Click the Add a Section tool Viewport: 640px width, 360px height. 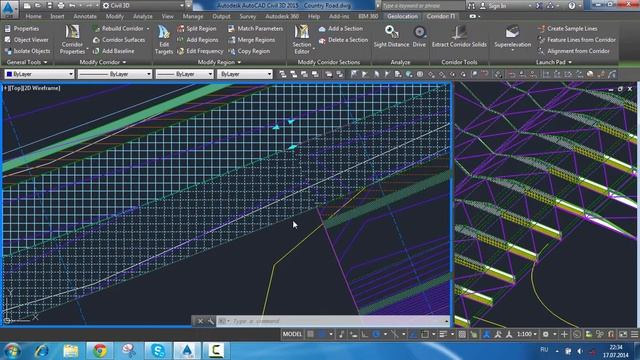(340, 29)
